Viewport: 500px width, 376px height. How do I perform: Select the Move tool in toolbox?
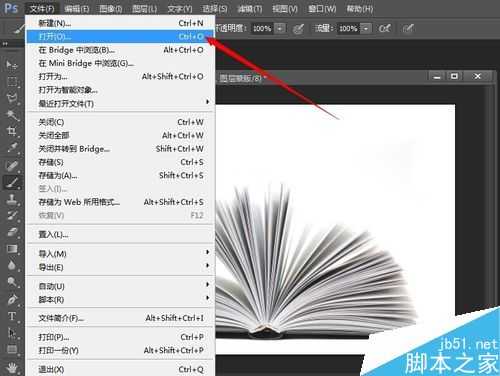coord(12,64)
